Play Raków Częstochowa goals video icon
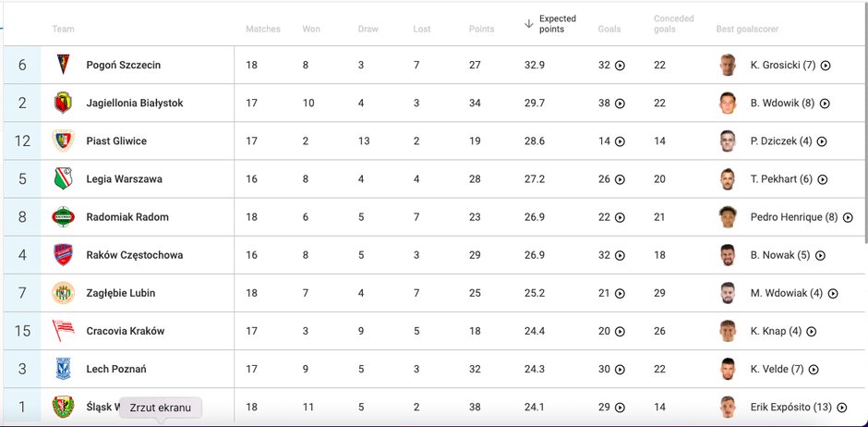 pyautogui.click(x=620, y=255)
